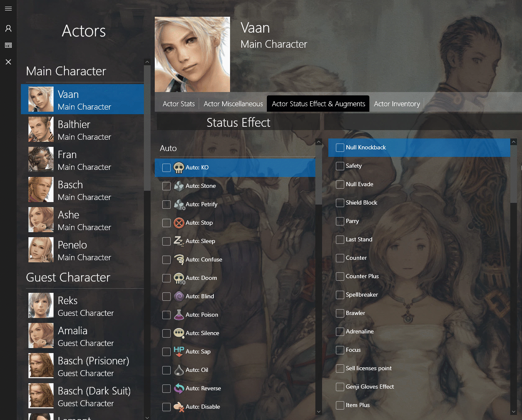This screenshot has width=522, height=420.
Task: Enable the Auto: Blind checkbox
Action: tap(166, 297)
